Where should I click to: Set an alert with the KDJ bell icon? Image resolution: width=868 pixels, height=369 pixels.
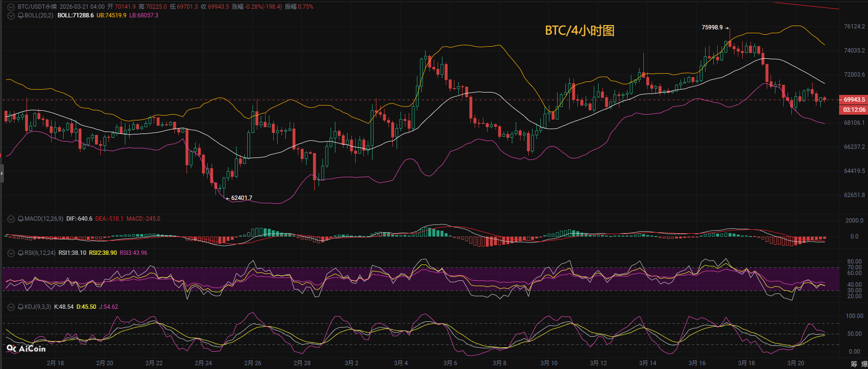point(21,307)
